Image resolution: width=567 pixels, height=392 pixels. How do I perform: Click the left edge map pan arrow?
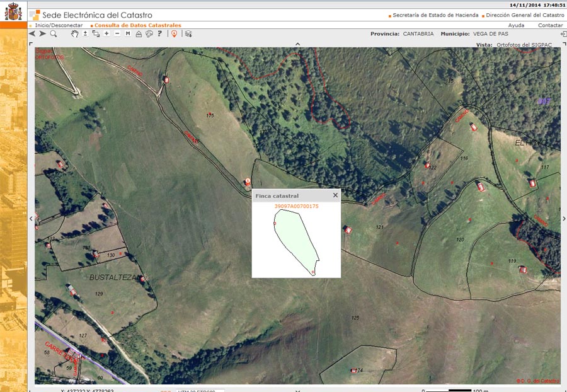point(31,219)
